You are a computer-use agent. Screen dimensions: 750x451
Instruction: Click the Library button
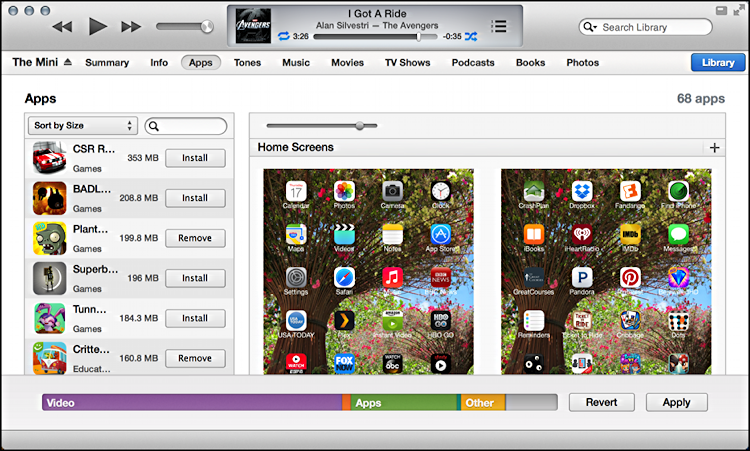click(x=718, y=63)
